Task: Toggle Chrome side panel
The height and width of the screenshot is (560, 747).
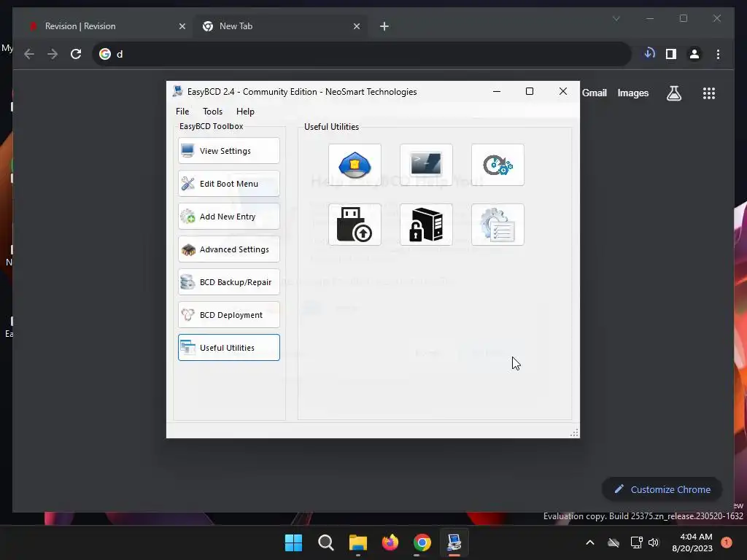Action: tap(671, 54)
